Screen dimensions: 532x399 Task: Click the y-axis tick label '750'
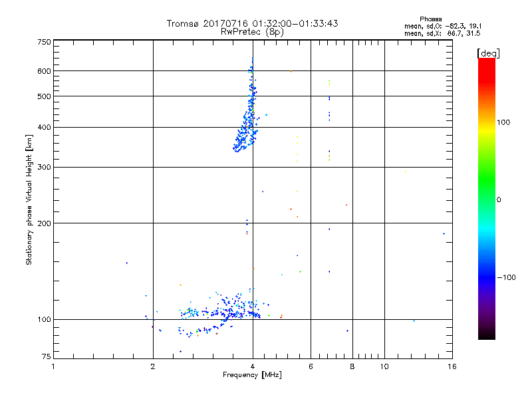(x=44, y=42)
